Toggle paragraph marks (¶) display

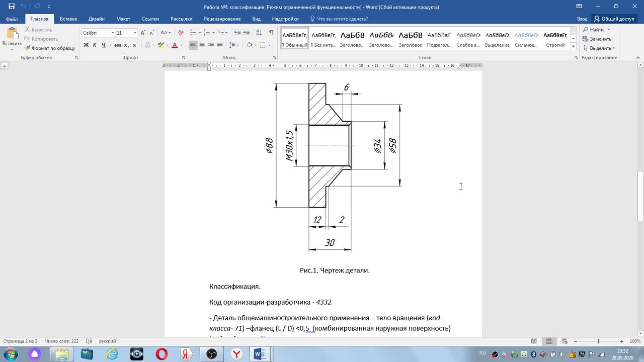[x=271, y=33]
